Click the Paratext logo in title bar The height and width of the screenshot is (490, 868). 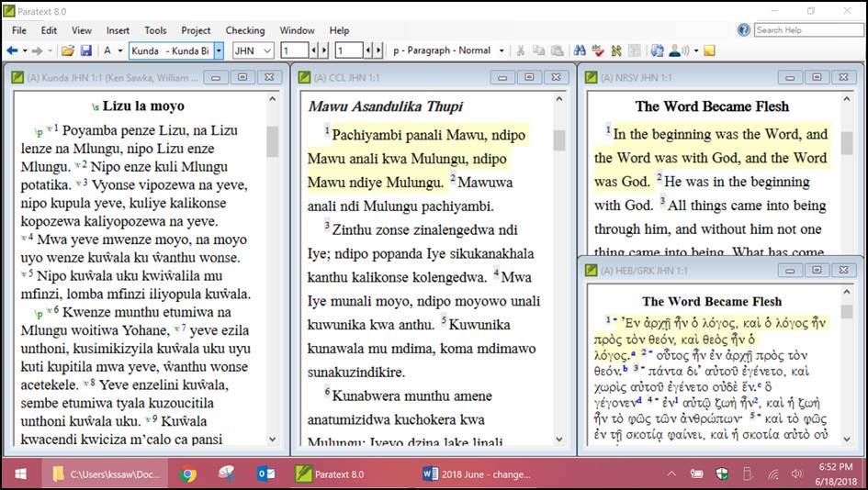click(9, 11)
